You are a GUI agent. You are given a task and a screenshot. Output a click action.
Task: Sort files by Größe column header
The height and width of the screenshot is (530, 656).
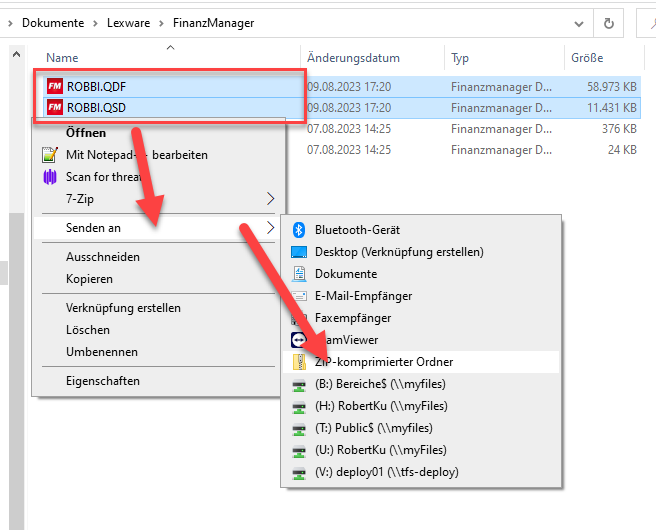click(586, 58)
